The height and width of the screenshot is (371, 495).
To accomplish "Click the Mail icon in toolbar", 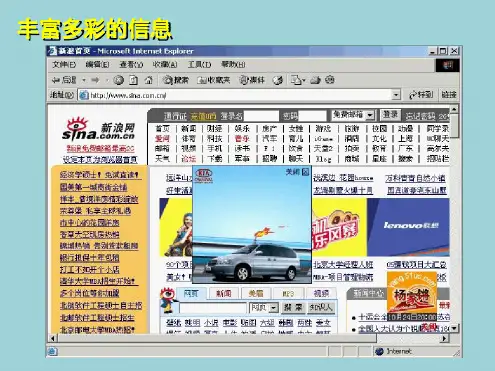I will pyautogui.click(x=296, y=80).
